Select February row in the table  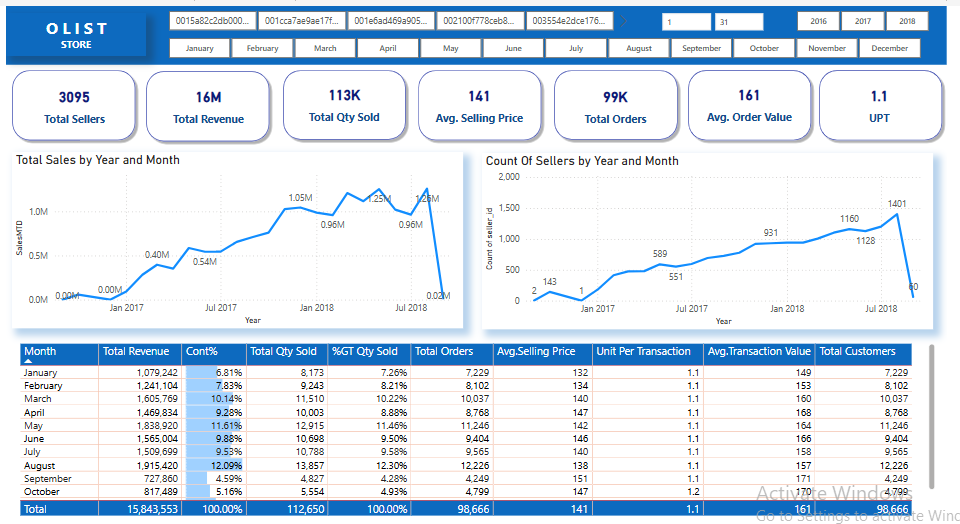click(465, 386)
